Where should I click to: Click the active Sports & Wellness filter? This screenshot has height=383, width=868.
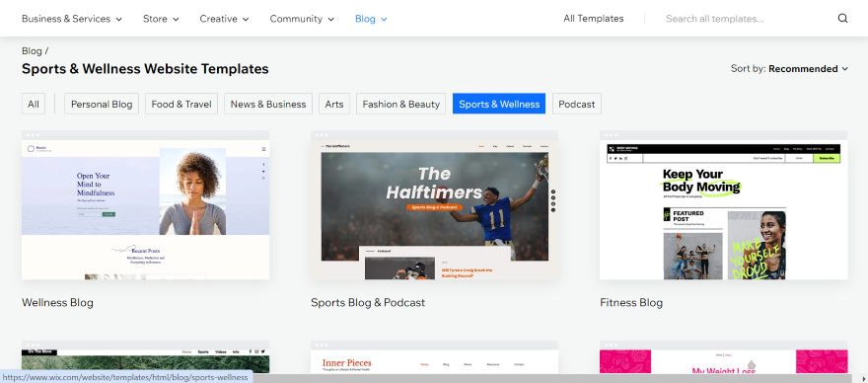click(499, 104)
